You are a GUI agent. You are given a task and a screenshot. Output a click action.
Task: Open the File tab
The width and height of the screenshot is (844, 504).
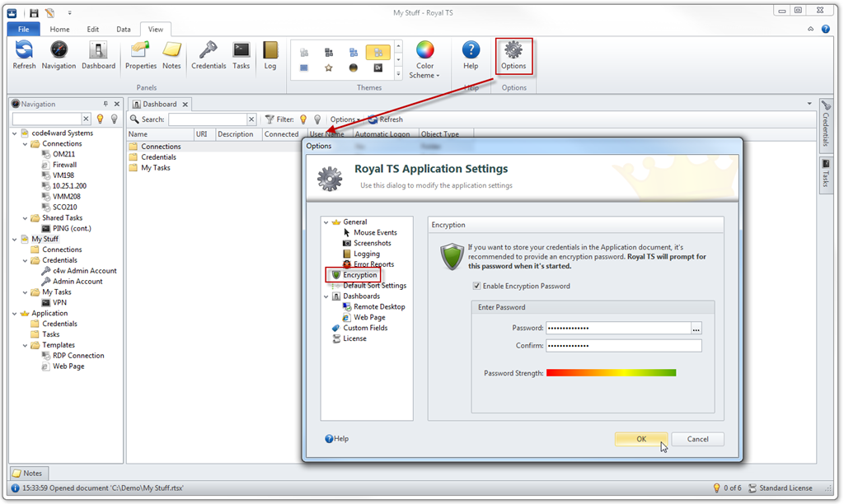24,29
